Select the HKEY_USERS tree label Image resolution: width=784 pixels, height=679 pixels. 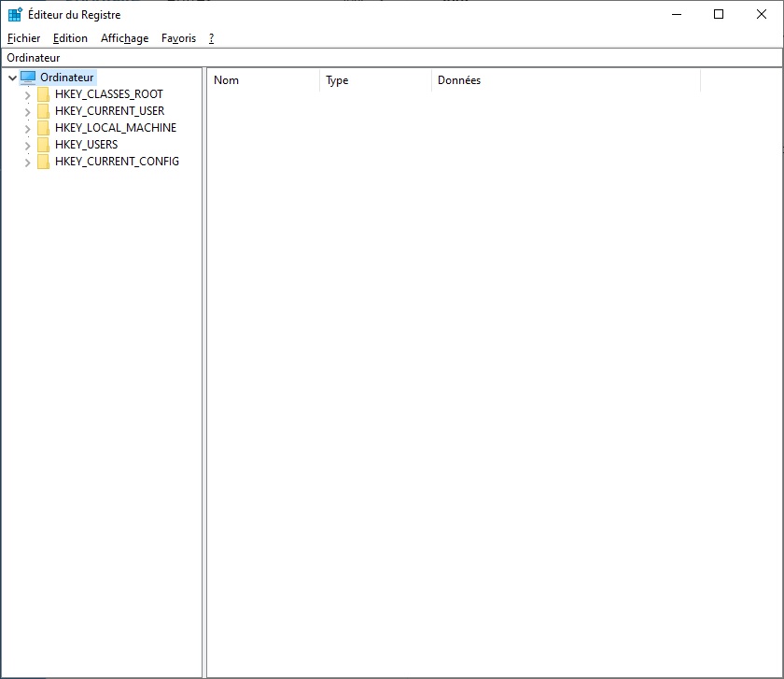pos(86,145)
